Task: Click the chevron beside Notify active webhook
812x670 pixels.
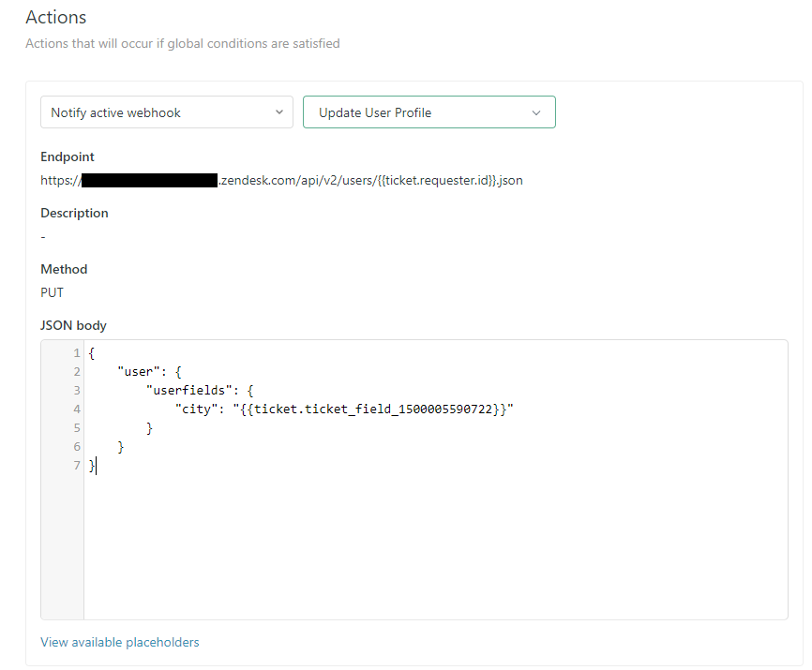Action: (278, 112)
